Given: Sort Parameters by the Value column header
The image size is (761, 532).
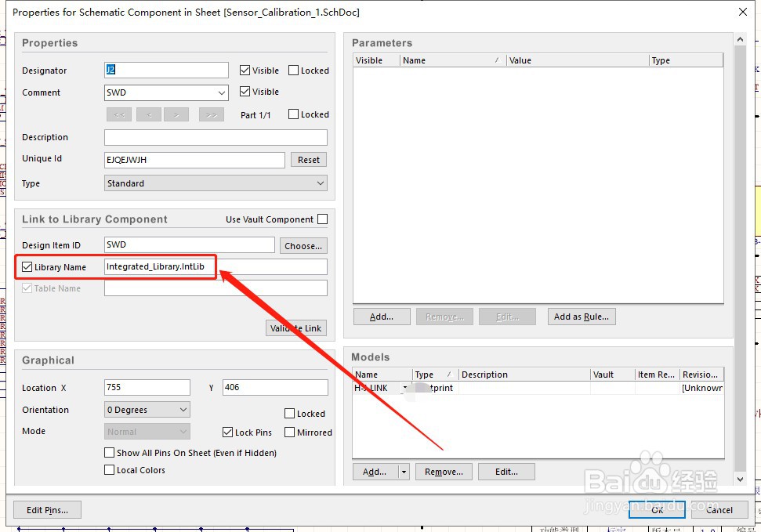Looking at the screenshot, I should pyautogui.click(x=578, y=60).
